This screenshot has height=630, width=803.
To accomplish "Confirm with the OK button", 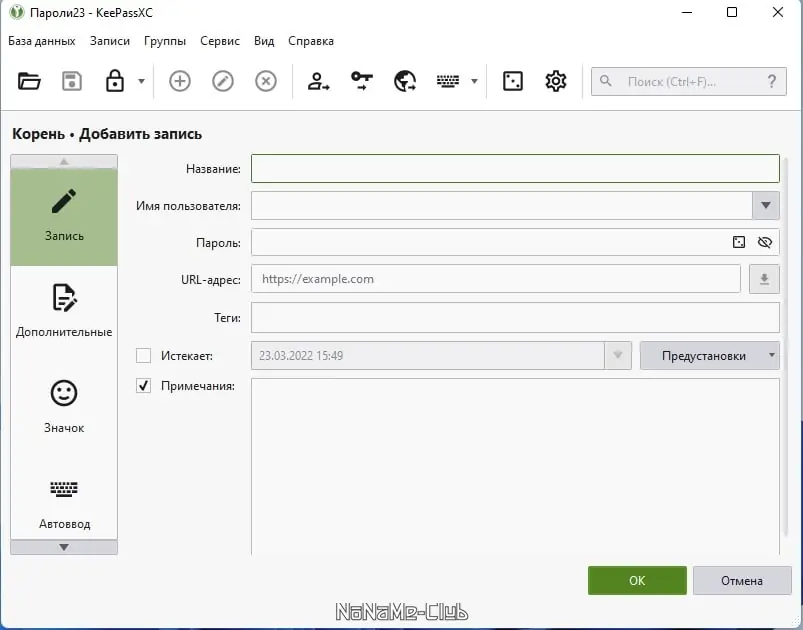I will click(637, 580).
